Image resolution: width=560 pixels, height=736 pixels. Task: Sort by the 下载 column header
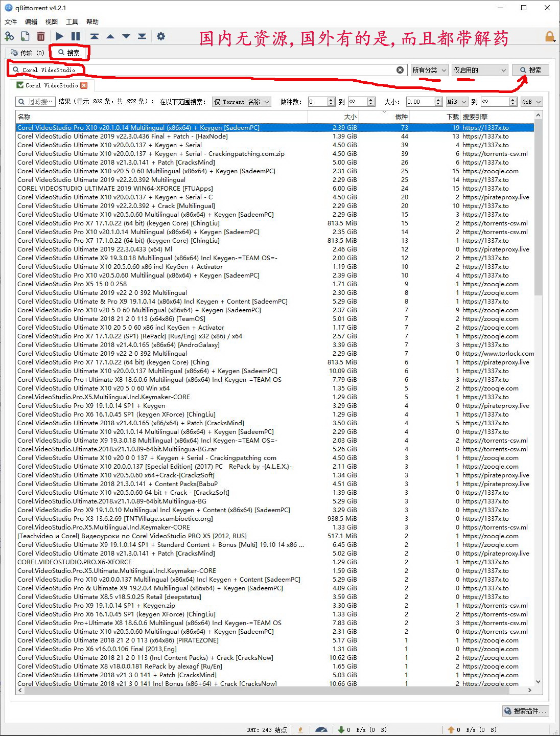[x=435, y=117]
